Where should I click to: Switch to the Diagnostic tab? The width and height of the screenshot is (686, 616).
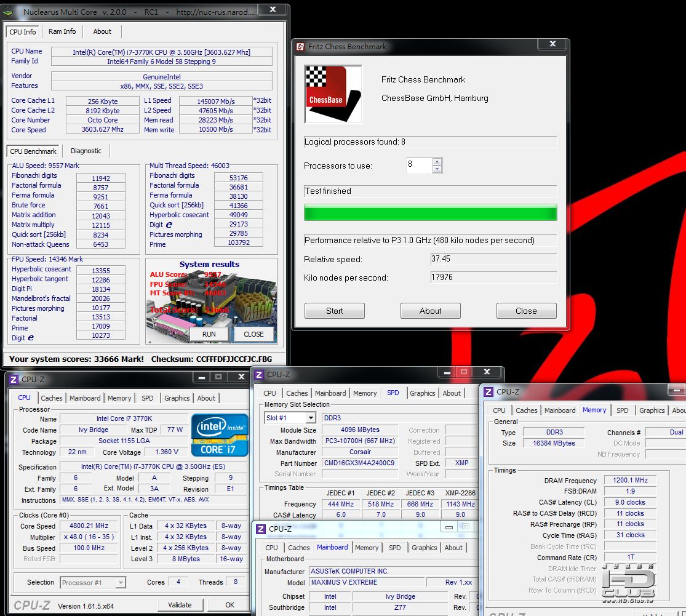[86, 151]
